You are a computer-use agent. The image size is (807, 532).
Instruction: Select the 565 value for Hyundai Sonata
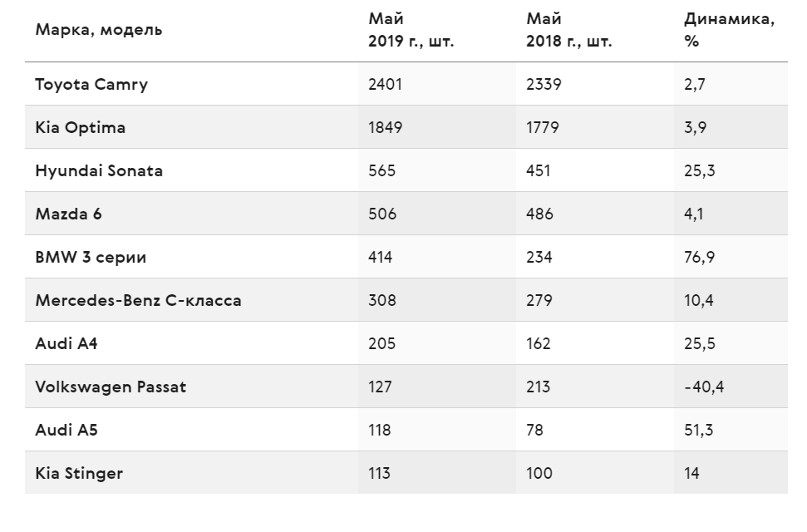[381, 171]
